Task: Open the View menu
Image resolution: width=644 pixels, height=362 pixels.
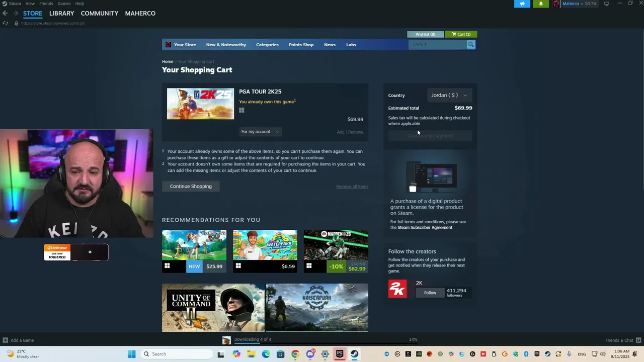Action: (x=30, y=4)
